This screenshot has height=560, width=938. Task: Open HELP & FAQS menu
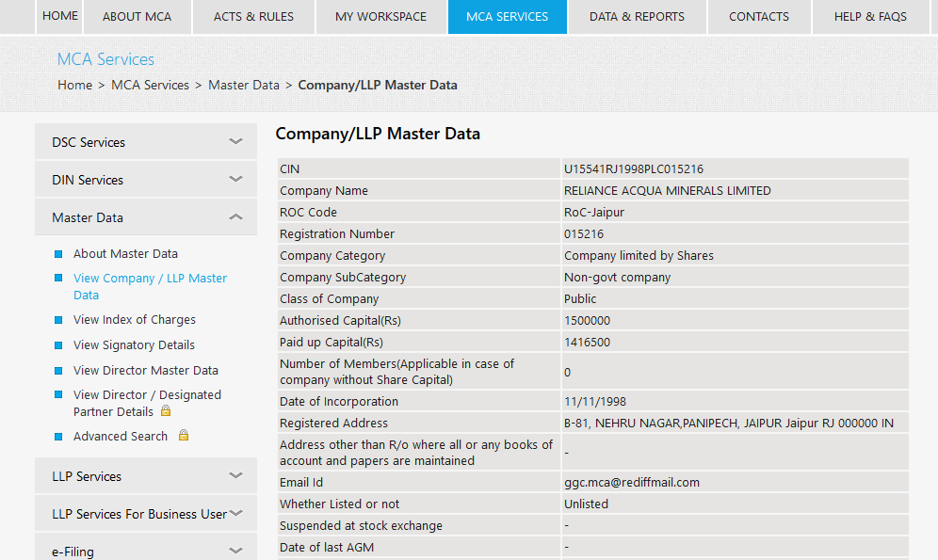click(870, 17)
